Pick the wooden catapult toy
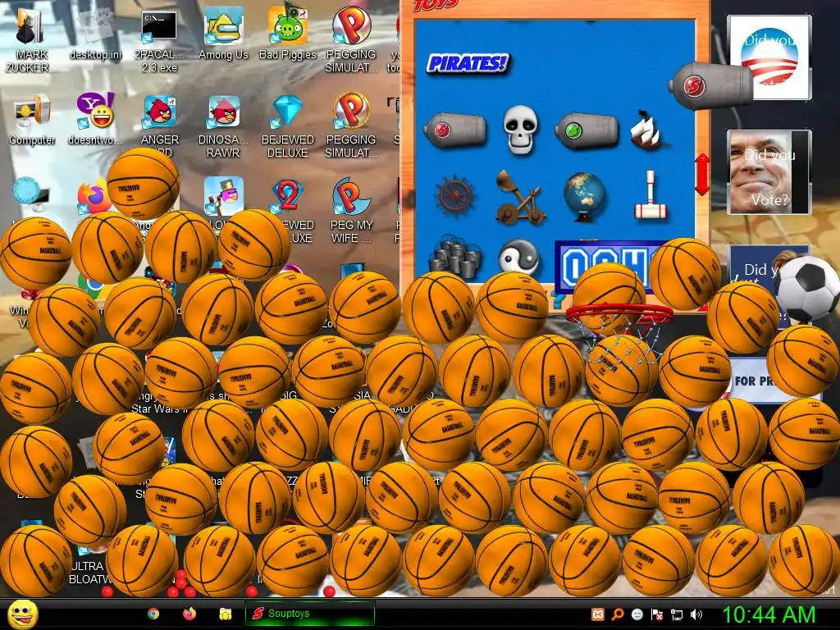Viewport: 840px width, 630px height. 520,197
